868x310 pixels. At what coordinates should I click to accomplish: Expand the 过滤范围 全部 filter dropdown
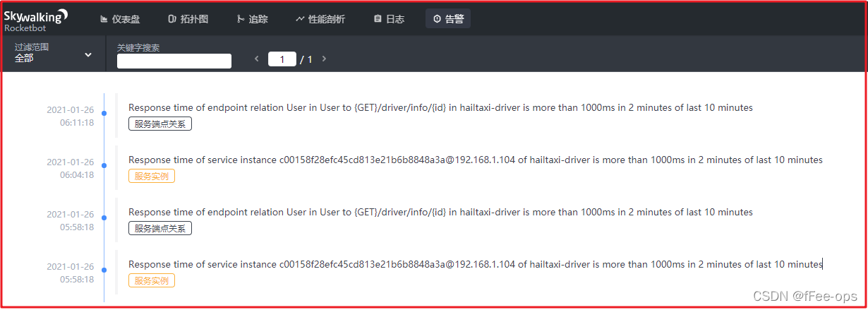(x=54, y=53)
